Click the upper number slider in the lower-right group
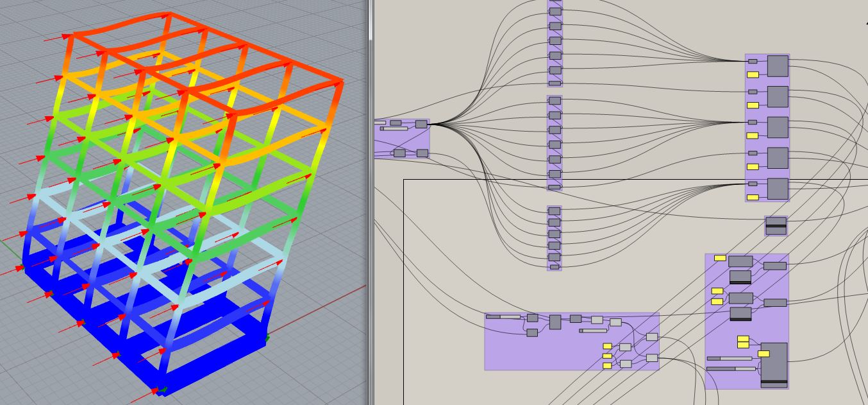Viewport: 868px width, 405px height. [730, 358]
